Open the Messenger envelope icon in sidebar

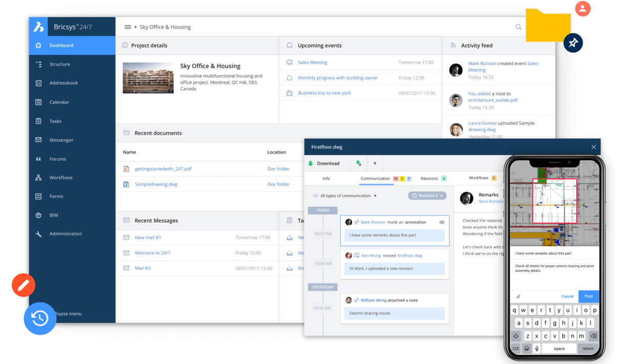tap(38, 140)
